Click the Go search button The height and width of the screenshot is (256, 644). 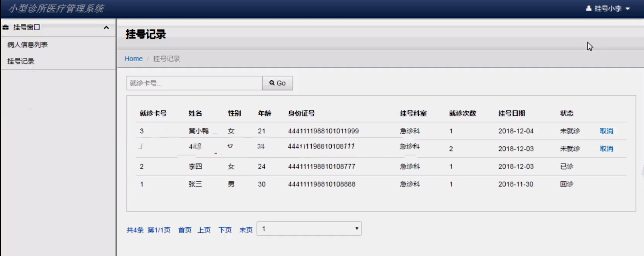(277, 83)
